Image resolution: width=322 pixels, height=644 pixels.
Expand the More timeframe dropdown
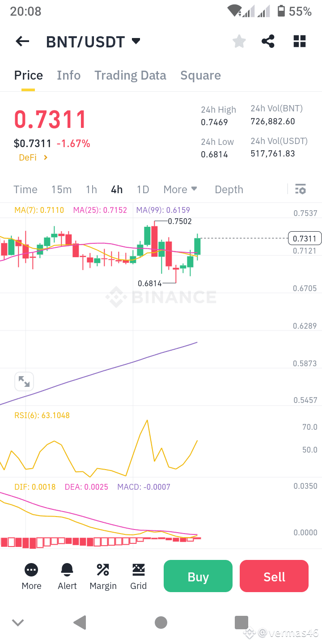(180, 190)
